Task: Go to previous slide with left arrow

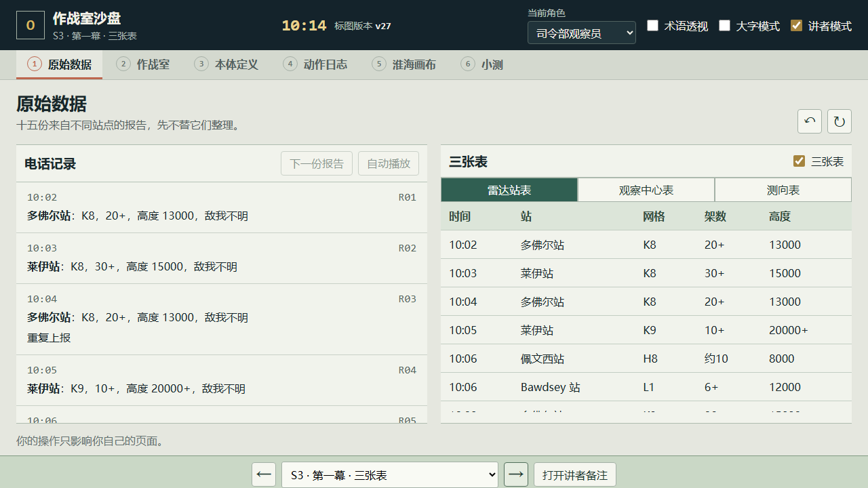Action: 264,474
